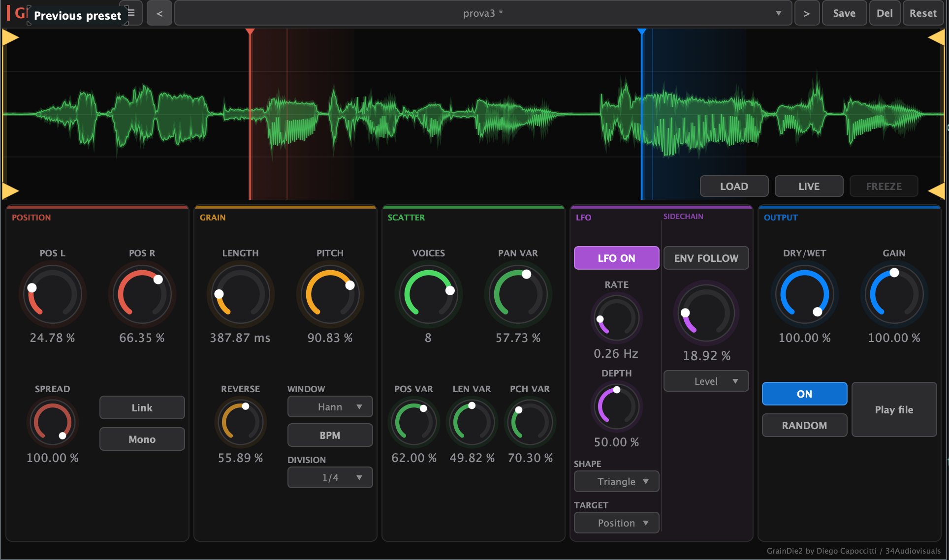Image resolution: width=949 pixels, height=560 pixels.
Task: Click the Save preset button
Action: click(844, 13)
